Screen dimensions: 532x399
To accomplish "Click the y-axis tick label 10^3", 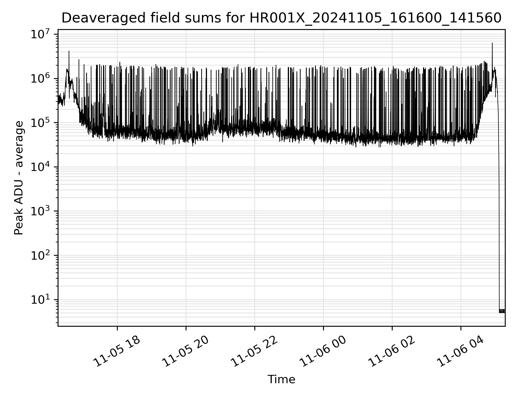I will point(40,211).
